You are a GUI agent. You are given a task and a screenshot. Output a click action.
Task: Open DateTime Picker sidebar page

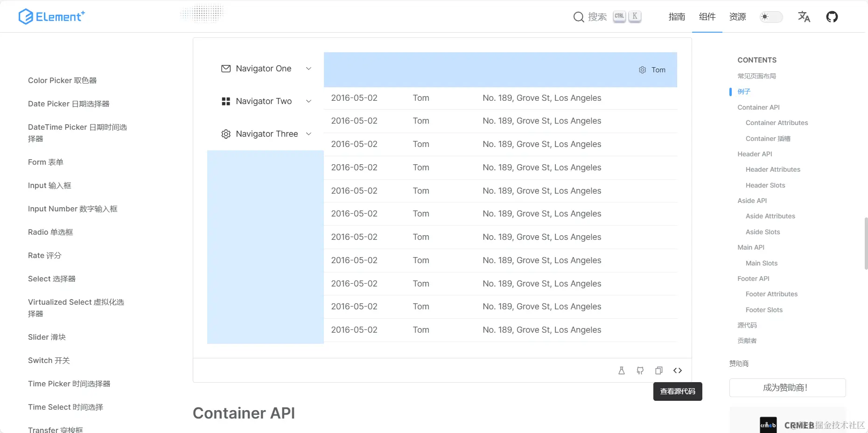coord(77,133)
